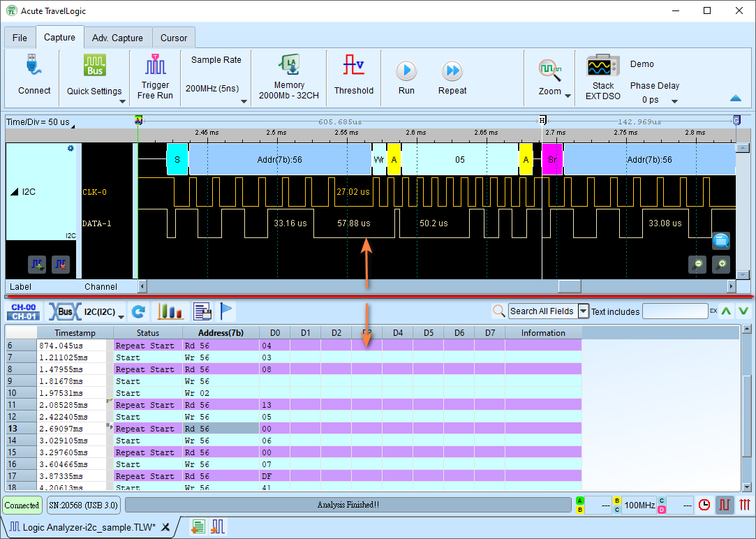Image resolution: width=756 pixels, height=539 pixels.
Task: Open I2C channel settings gear
Action: (x=71, y=149)
